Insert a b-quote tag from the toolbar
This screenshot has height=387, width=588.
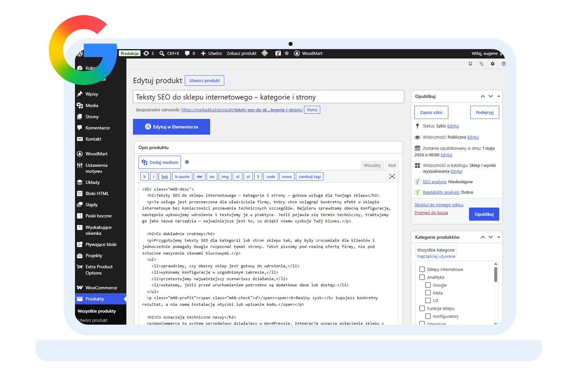coord(182,176)
